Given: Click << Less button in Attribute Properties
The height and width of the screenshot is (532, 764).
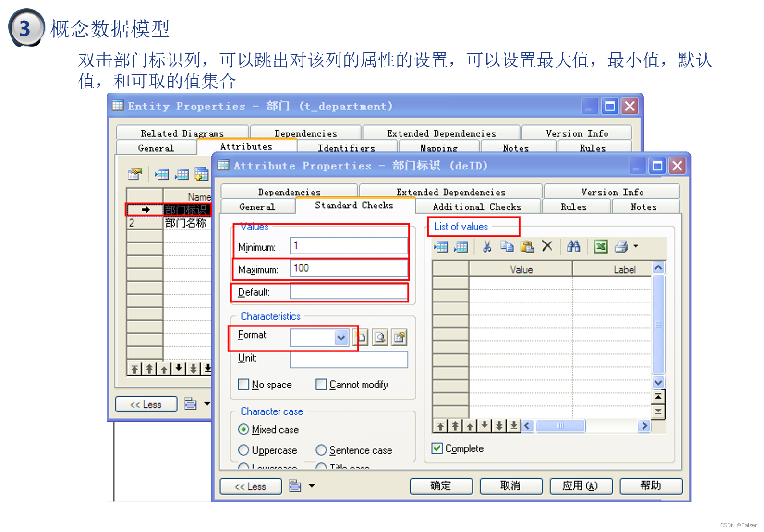Looking at the screenshot, I should (250, 486).
